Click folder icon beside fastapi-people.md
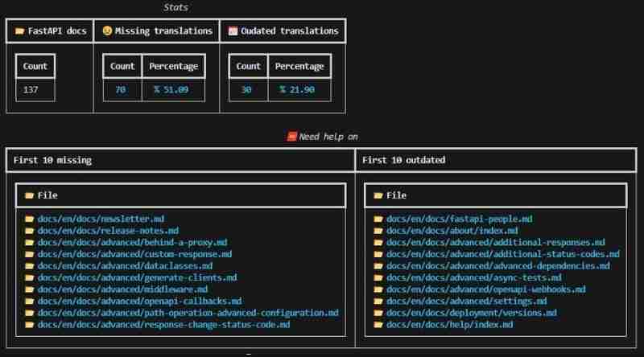644x357 pixels. click(x=378, y=220)
